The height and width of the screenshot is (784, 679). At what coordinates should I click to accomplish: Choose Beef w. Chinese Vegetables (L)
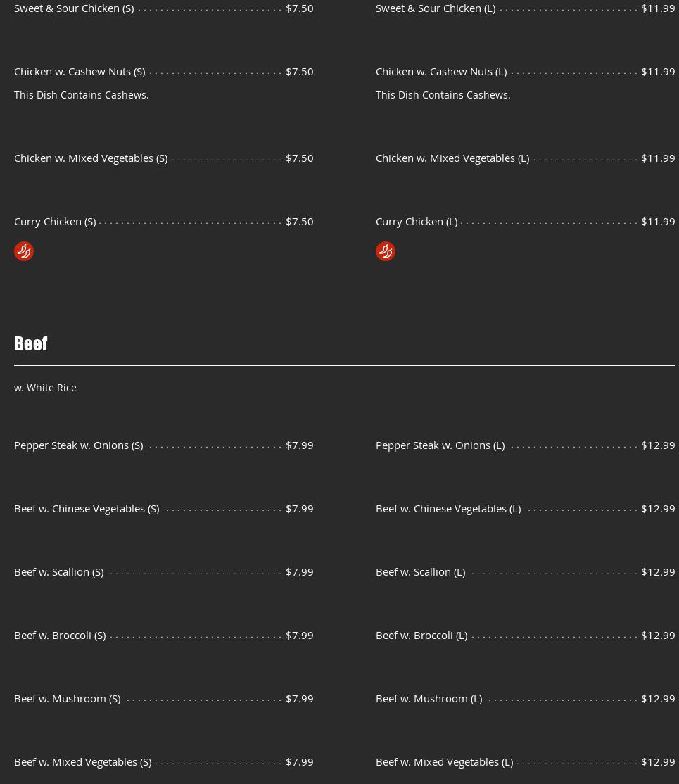pos(448,509)
